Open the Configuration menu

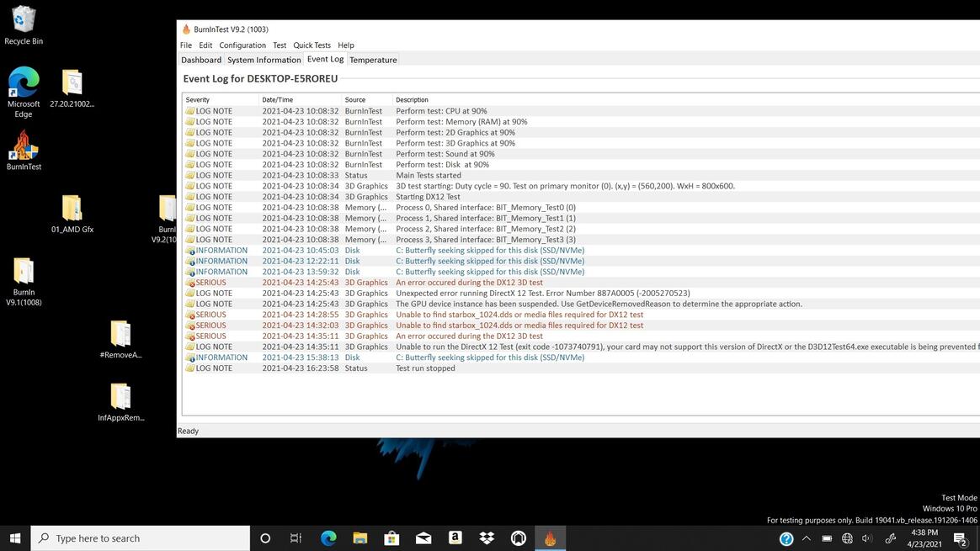click(242, 45)
